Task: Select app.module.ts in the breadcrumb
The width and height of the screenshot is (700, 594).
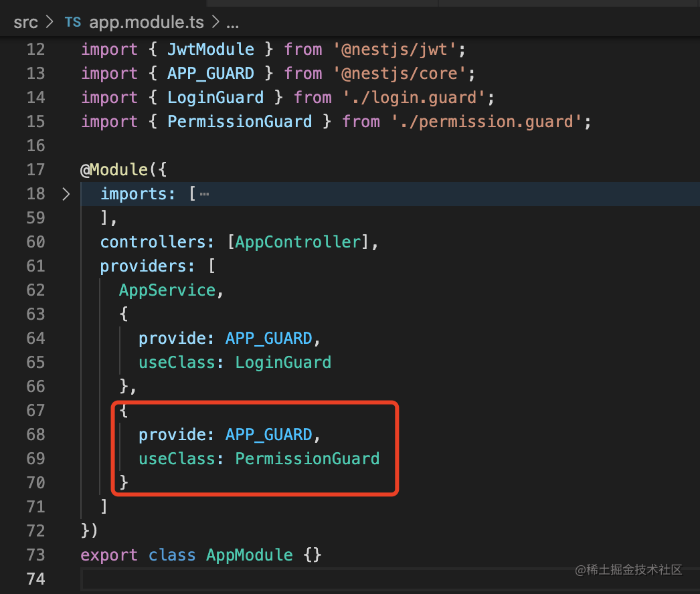Action: pyautogui.click(x=146, y=22)
